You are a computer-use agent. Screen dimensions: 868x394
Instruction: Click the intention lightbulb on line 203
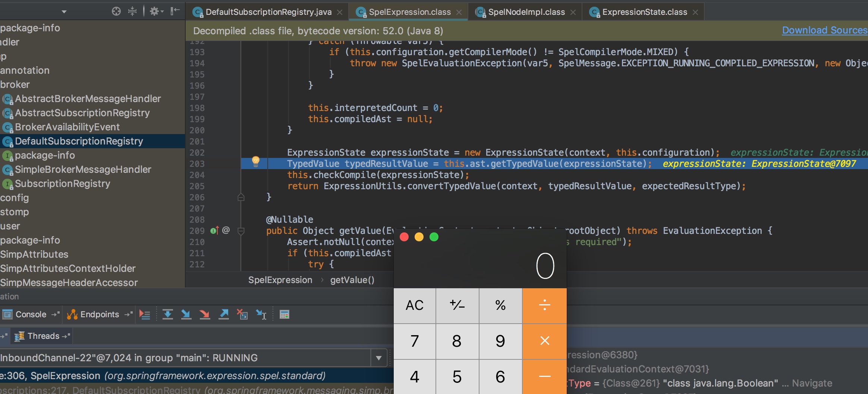coord(256,161)
